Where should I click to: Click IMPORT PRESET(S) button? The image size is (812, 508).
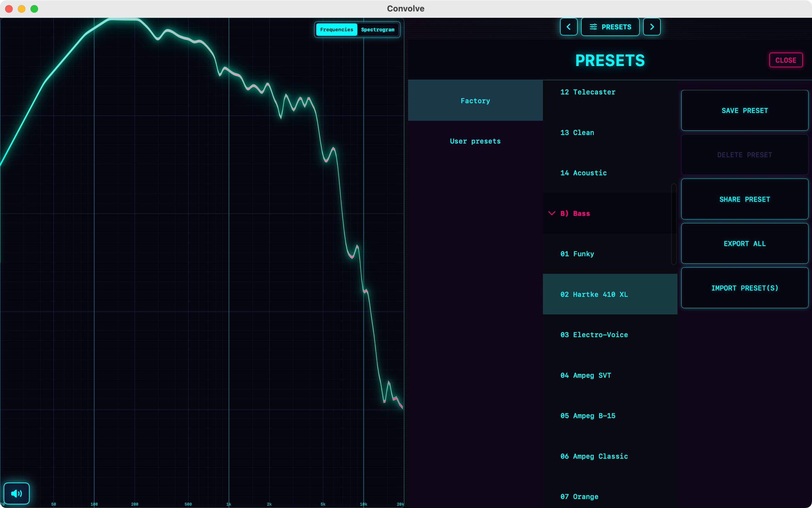click(744, 288)
